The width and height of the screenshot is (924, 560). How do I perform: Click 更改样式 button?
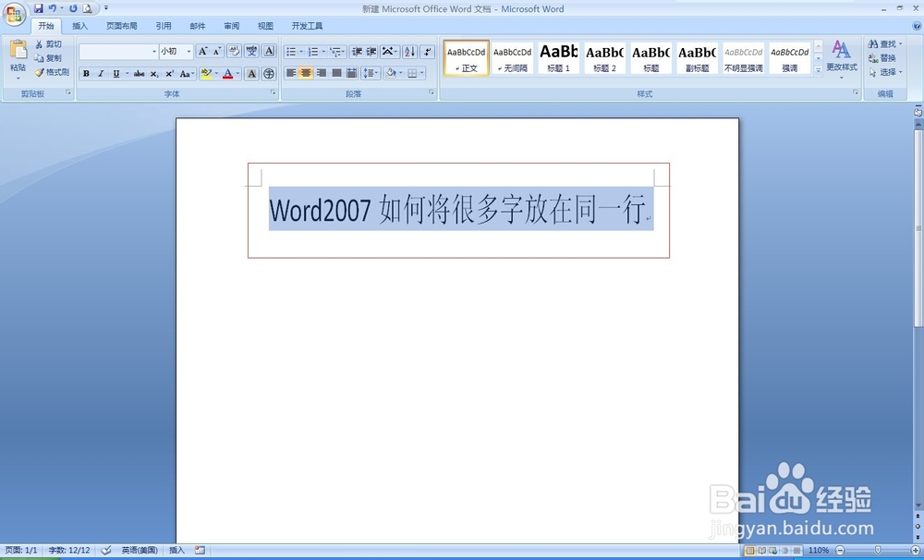point(842,60)
